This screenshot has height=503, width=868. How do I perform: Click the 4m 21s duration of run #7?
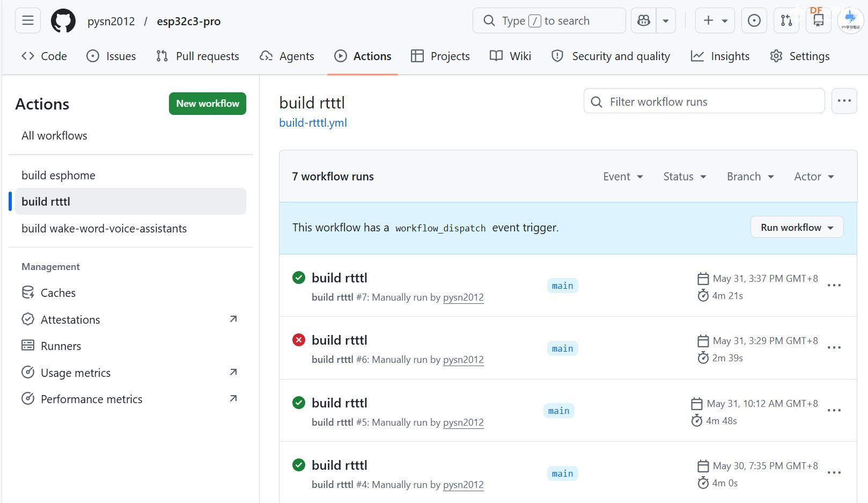pyautogui.click(x=727, y=296)
